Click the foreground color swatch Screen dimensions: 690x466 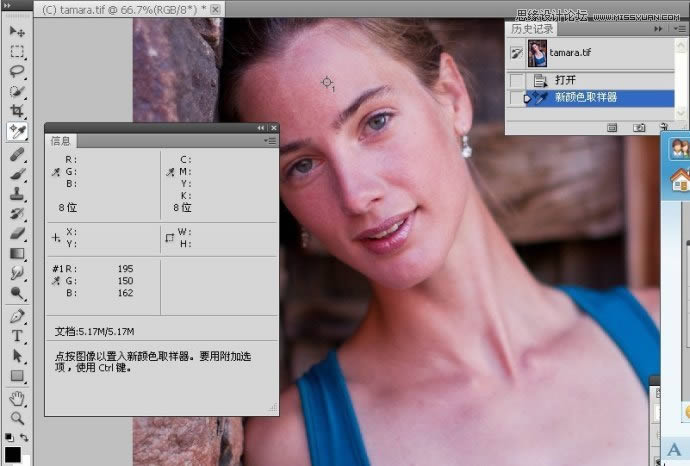tap(12, 455)
